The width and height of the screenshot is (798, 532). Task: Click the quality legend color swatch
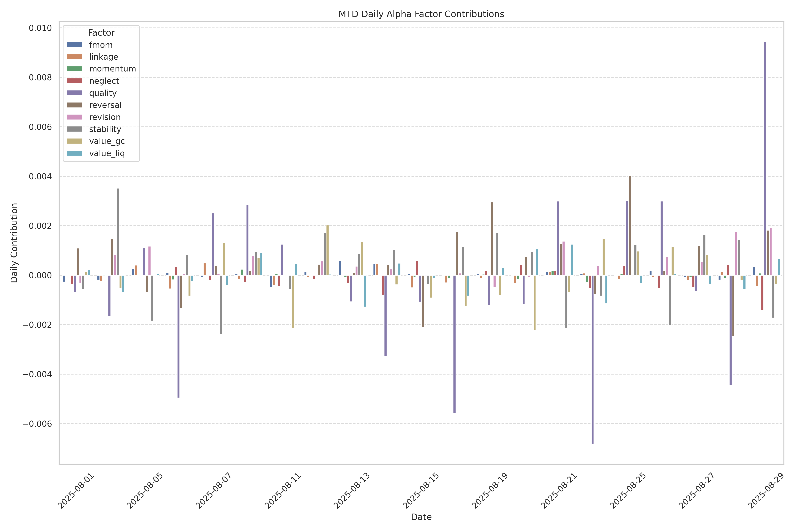pyautogui.click(x=74, y=93)
